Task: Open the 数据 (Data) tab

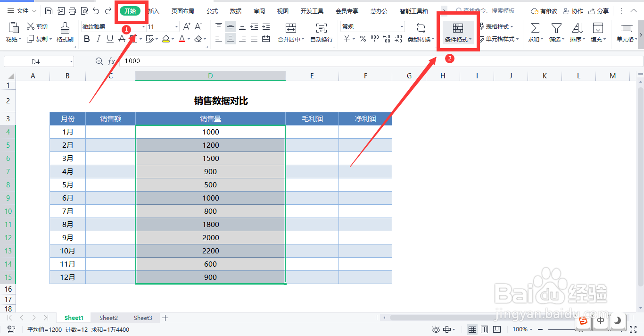Action: pyautogui.click(x=236, y=11)
